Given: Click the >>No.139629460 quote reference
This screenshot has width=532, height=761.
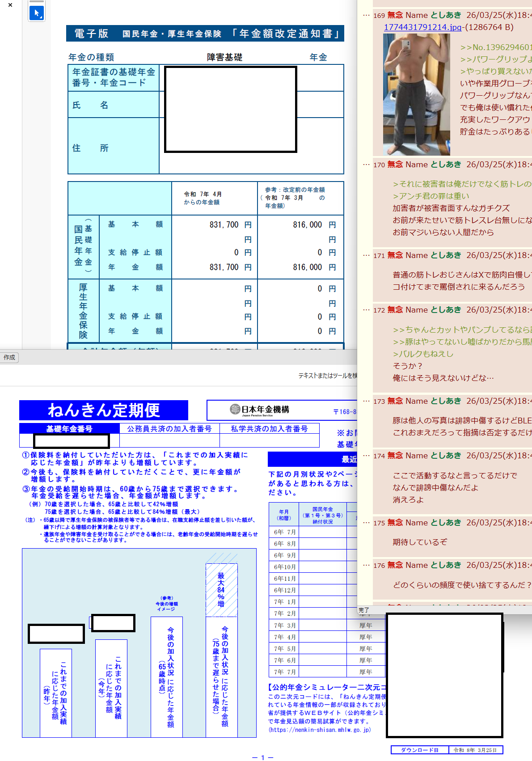Looking at the screenshot, I should click(495, 47).
